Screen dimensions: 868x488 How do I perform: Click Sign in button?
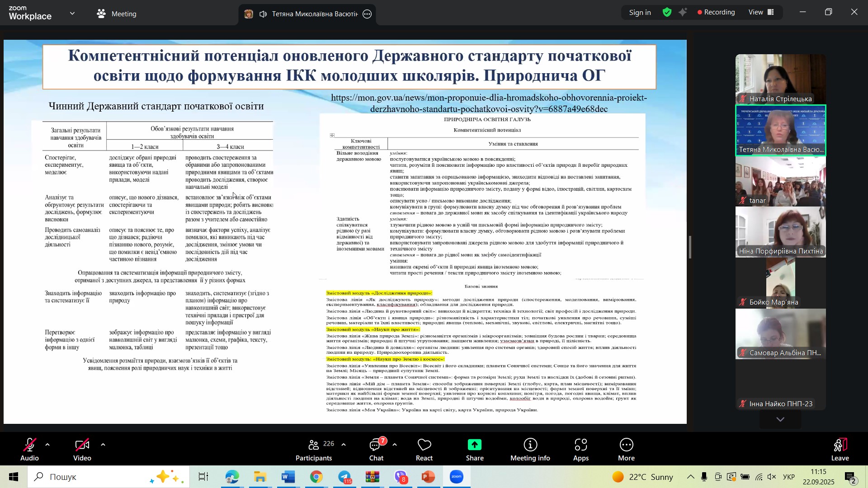[x=640, y=13]
